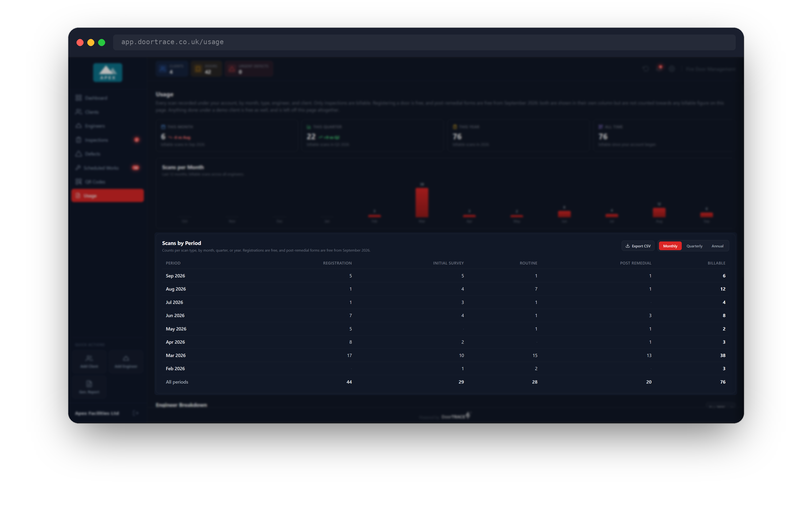Click the ROUTINE column header
Viewport: 812px width, 521px height.
(528, 263)
